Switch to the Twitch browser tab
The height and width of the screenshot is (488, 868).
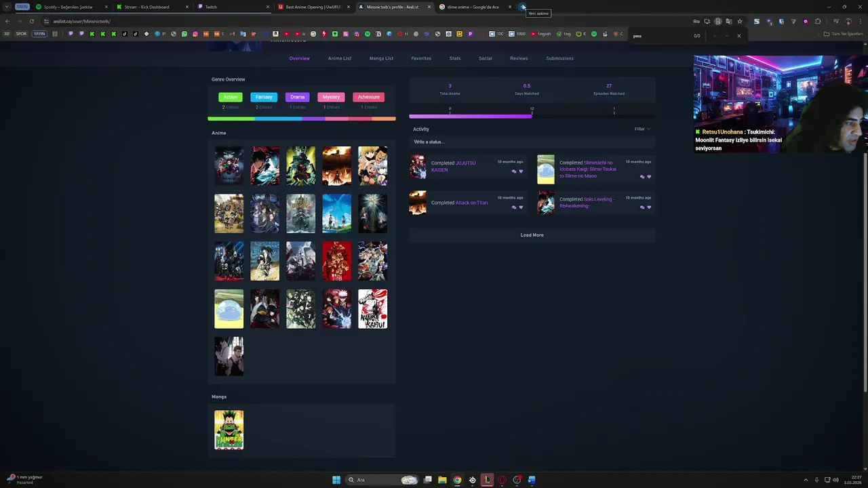pyautogui.click(x=233, y=7)
